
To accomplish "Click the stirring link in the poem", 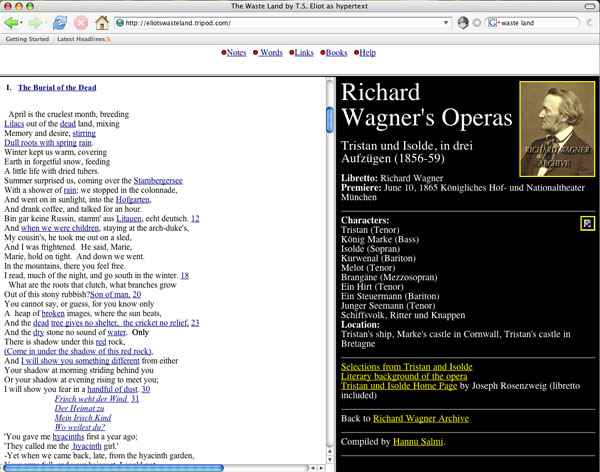I will point(84,133).
